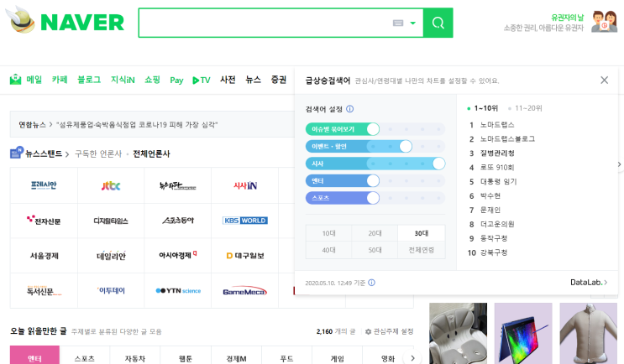The width and height of the screenshot is (624, 364).
Task: Open the Naver TV play icon link
Action: (201, 81)
